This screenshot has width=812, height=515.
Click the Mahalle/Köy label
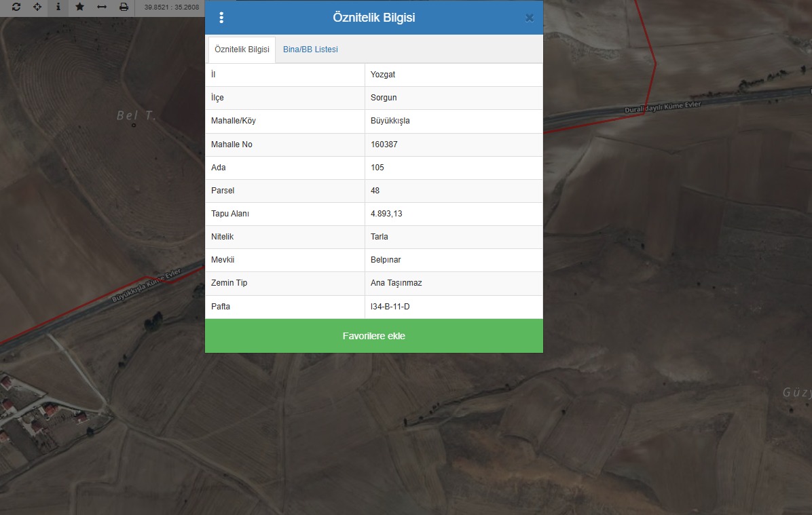[233, 121]
